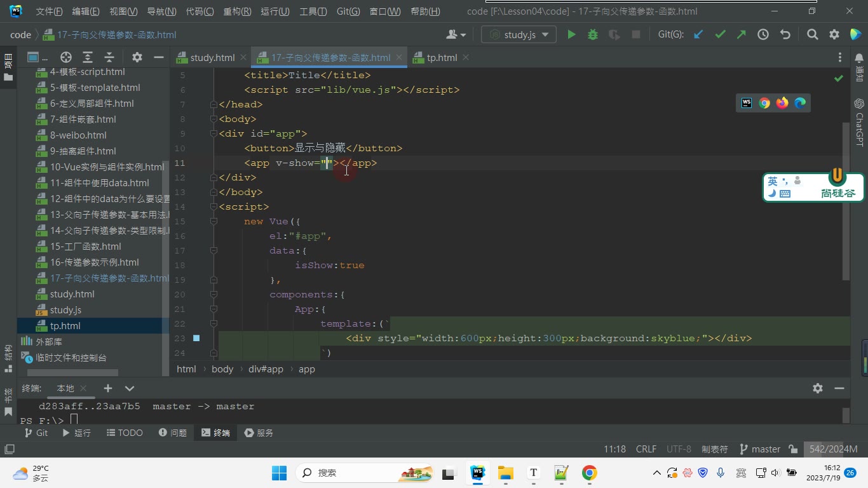Switch to the tp.html editor tab
The width and height of the screenshot is (868, 488).
point(441,58)
